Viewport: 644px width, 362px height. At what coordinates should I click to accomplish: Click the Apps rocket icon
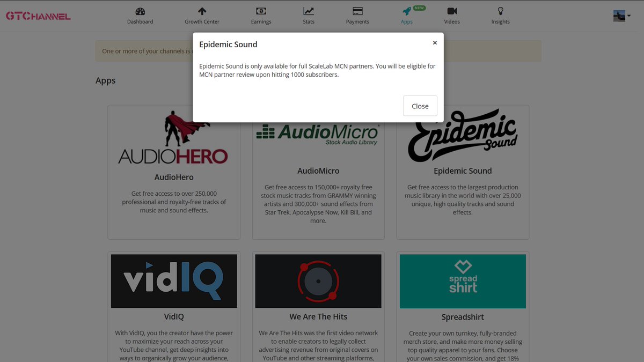407,11
